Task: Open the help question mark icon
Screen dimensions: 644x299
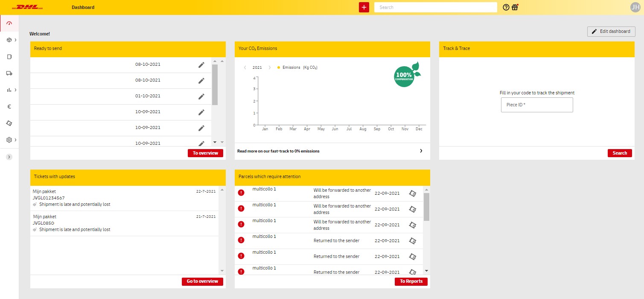Action: click(506, 7)
